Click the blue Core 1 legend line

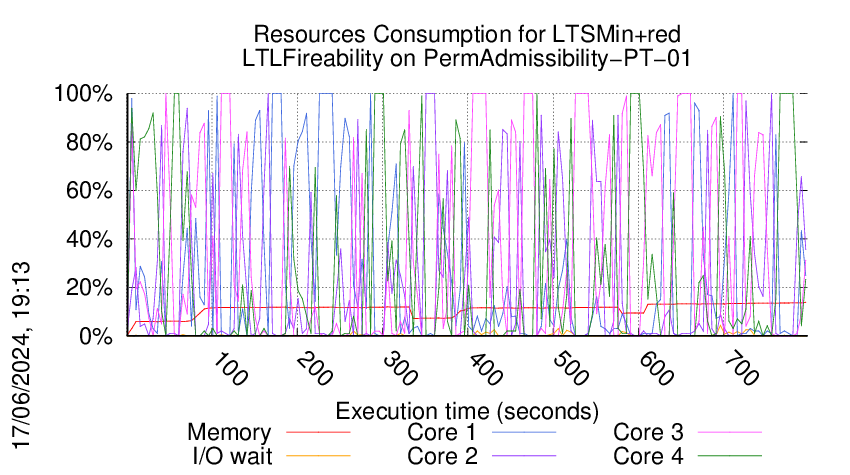[x=524, y=432]
